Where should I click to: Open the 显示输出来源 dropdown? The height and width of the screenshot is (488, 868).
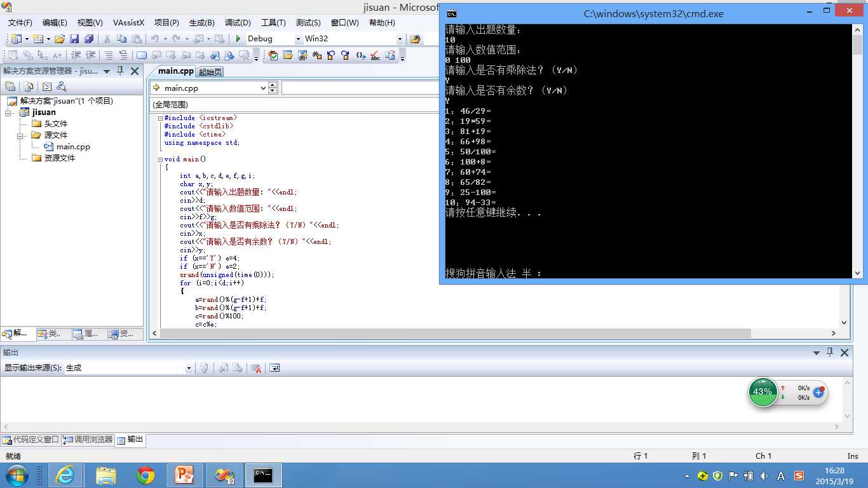188,368
